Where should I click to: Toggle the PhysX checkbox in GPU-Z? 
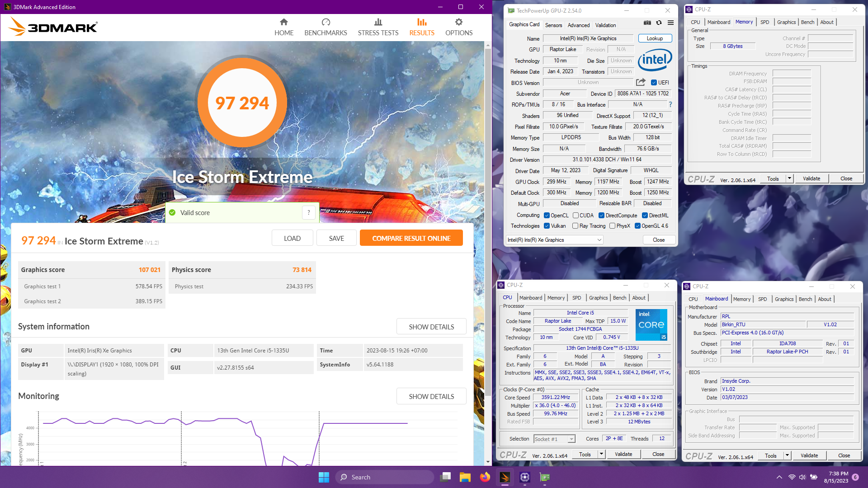pos(612,226)
